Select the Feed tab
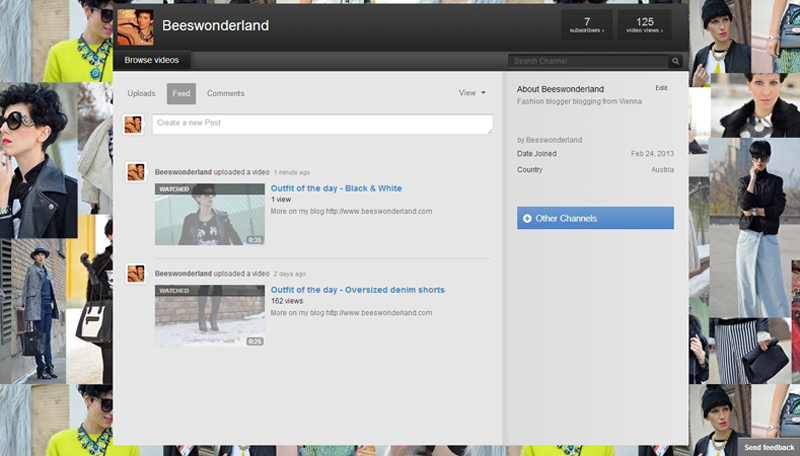Viewport: 800px width, 456px height. point(181,93)
